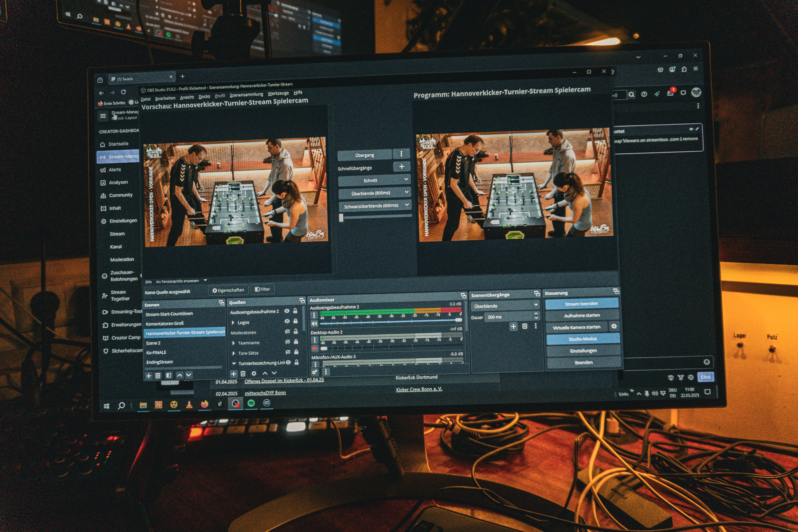Reload the page in the Firefox browser
The height and width of the screenshot is (532, 798).
tap(123, 92)
